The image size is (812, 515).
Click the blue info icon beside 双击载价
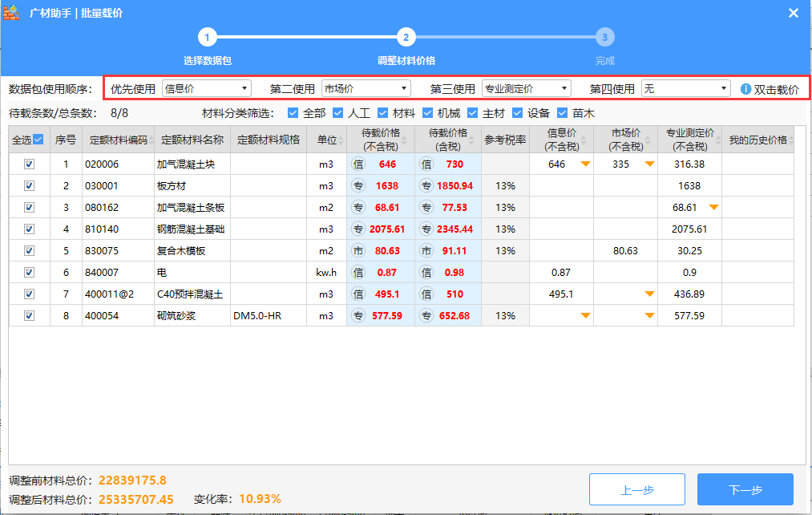tap(745, 89)
